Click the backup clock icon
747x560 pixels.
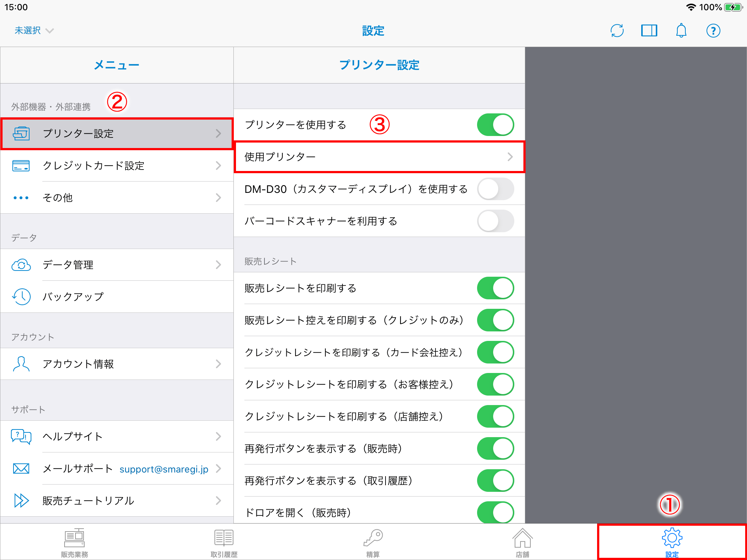[x=21, y=296]
